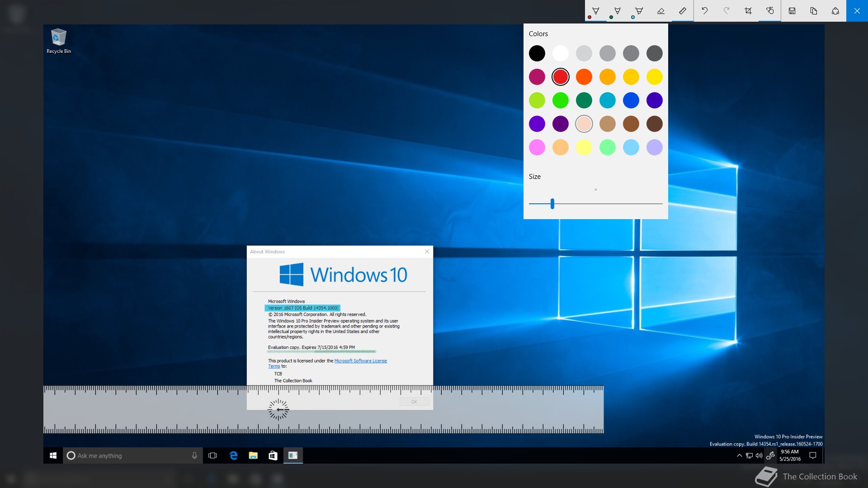Image resolution: width=868 pixels, height=488 pixels.
Task: Share the sketch
Action: [835, 11]
